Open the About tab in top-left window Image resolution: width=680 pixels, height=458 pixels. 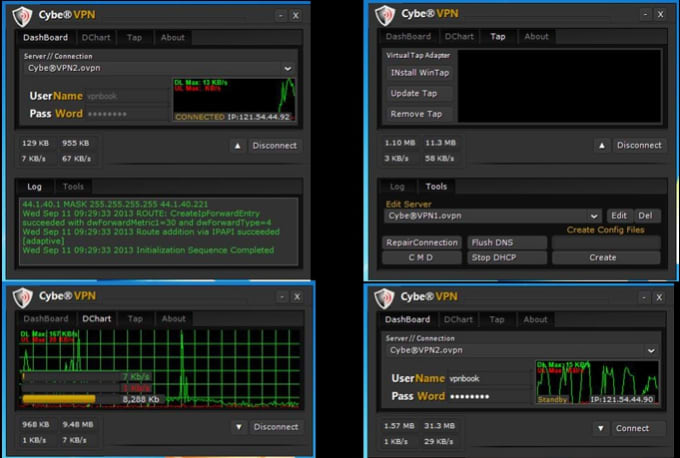click(x=173, y=38)
